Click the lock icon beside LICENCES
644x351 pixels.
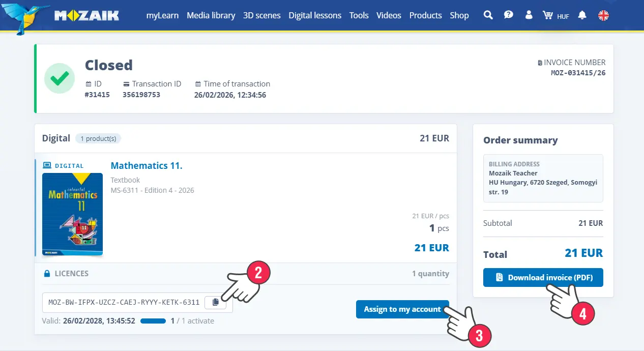(x=47, y=274)
